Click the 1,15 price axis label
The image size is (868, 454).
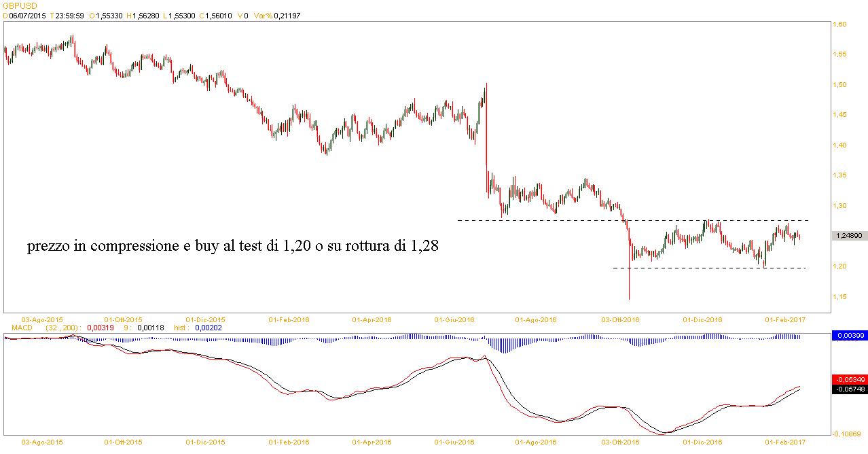point(839,296)
